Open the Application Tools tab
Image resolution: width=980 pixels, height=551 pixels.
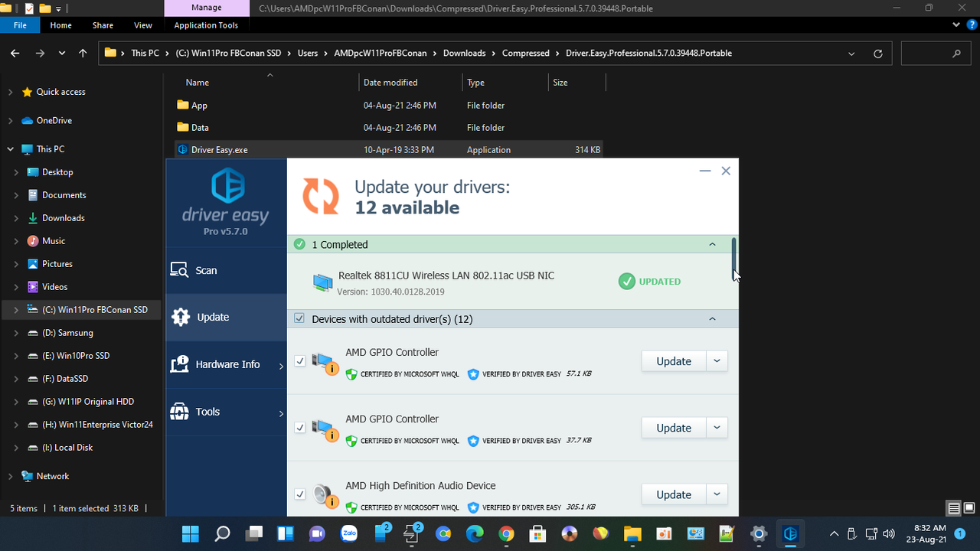[206, 25]
